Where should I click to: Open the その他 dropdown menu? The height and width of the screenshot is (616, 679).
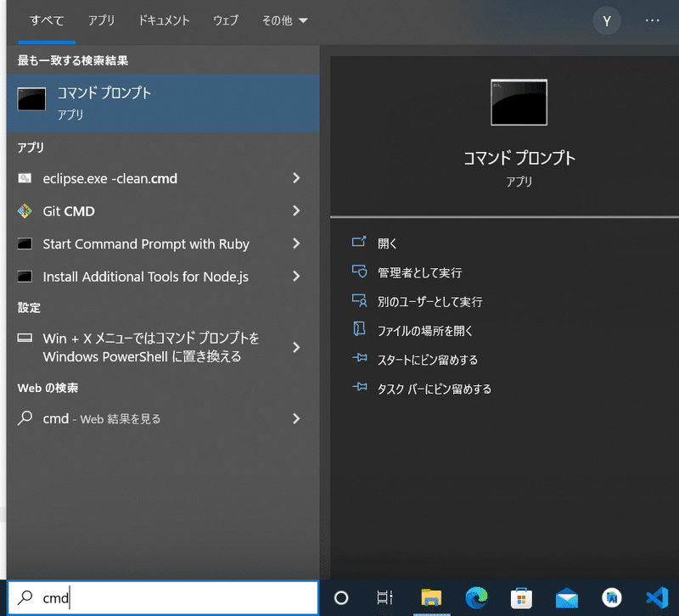[284, 20]
